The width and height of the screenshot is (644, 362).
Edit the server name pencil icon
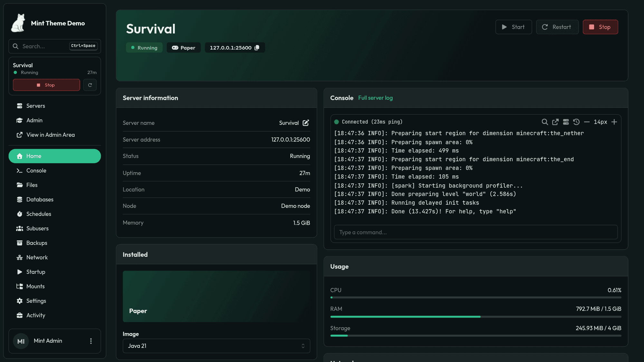306,123
